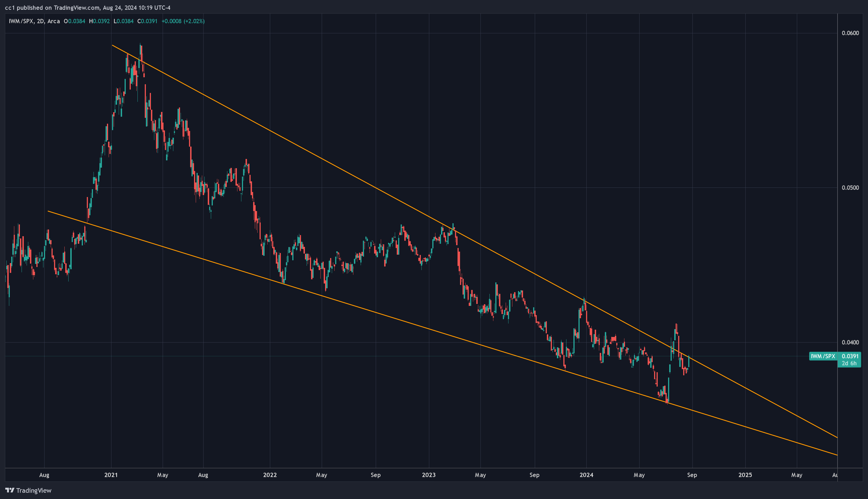Click the 2021 time axis label
The image size is (868, 499).
[x=111, y=475]
